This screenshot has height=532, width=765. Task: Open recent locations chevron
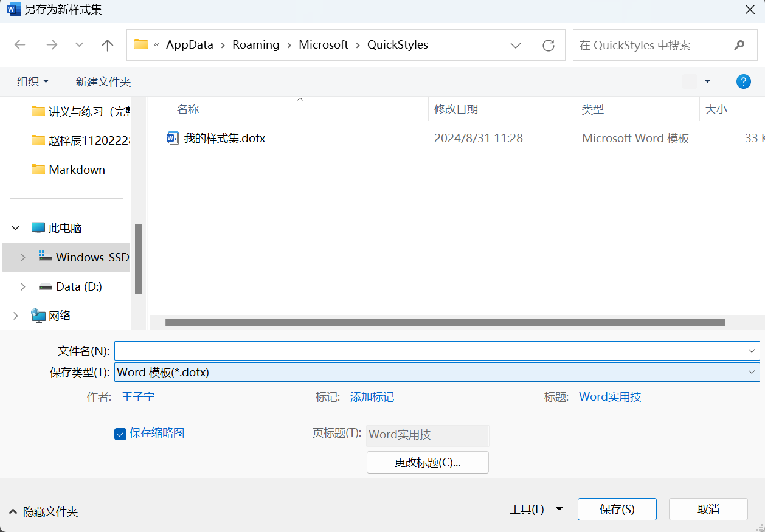coord(79,45)
